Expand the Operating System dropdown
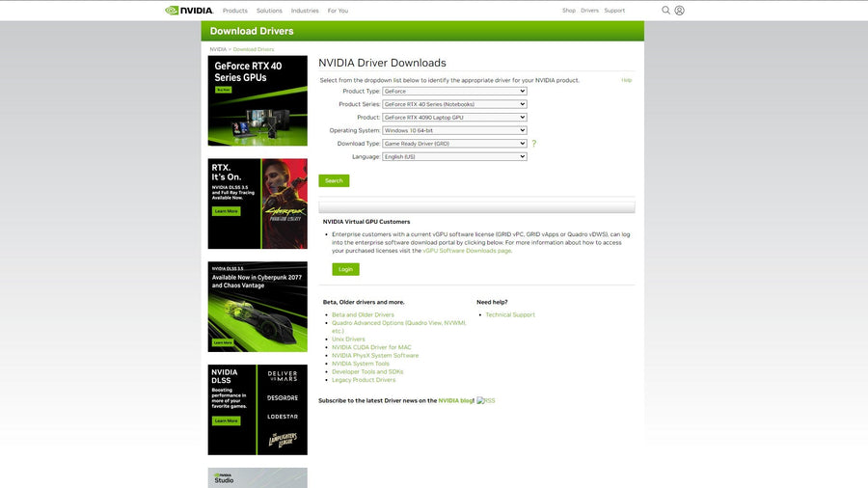This screenshot has width=868, height=488. pos(454,130)
